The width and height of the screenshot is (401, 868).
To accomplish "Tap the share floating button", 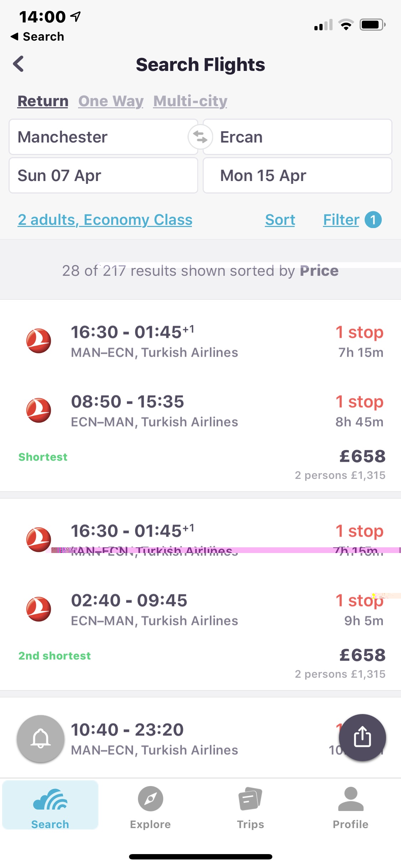I will point(362,738).
